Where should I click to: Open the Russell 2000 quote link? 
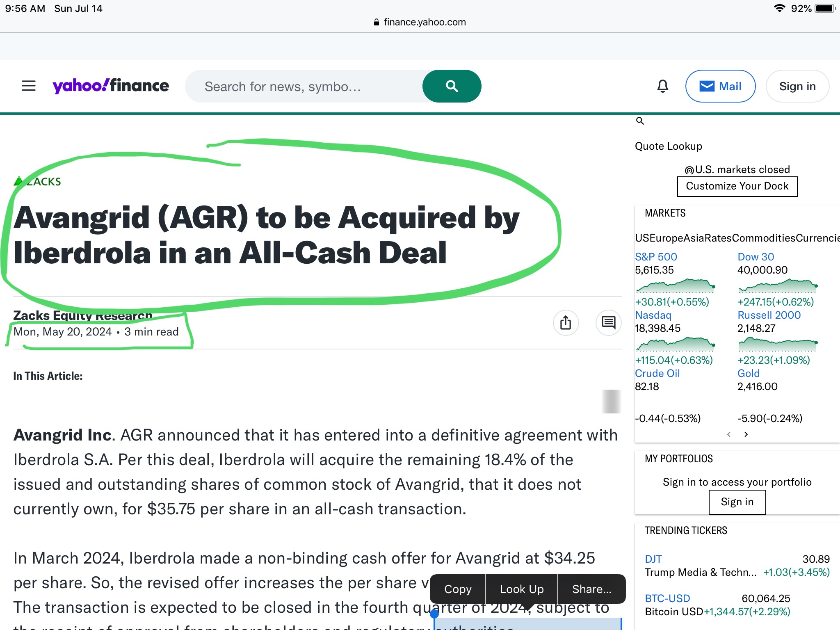(769, 315)
